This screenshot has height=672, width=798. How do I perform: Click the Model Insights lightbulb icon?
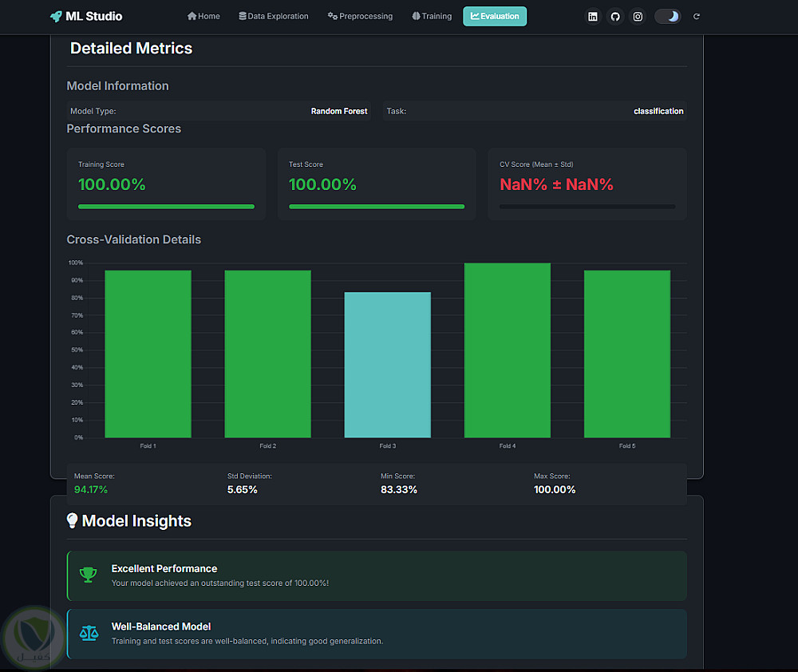click(x=73, y=520)
